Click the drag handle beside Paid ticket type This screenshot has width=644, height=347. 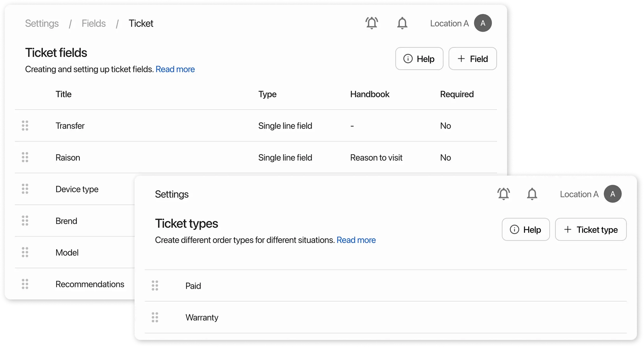coord(155,286)
